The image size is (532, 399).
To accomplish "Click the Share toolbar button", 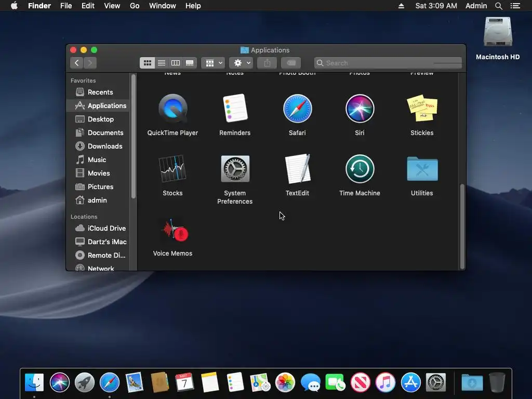I will [x=267, y=63].
